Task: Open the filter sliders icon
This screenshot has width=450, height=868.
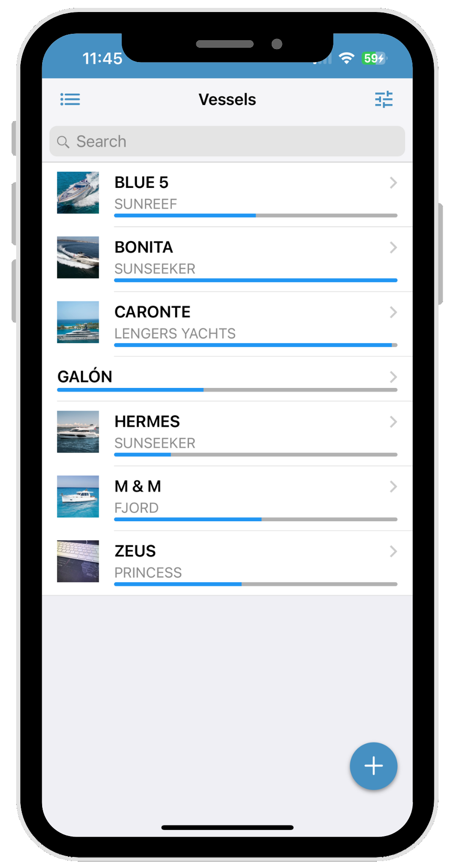Action: point(384,99)
